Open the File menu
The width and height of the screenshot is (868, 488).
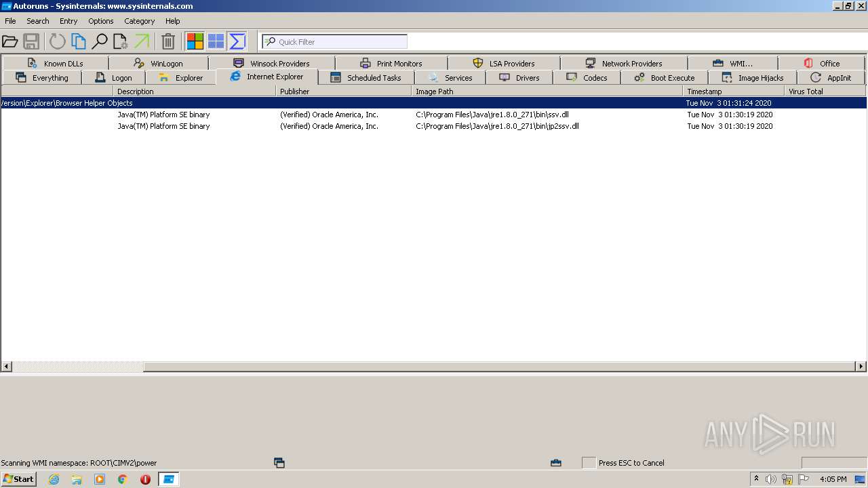(x=10, y=21)
